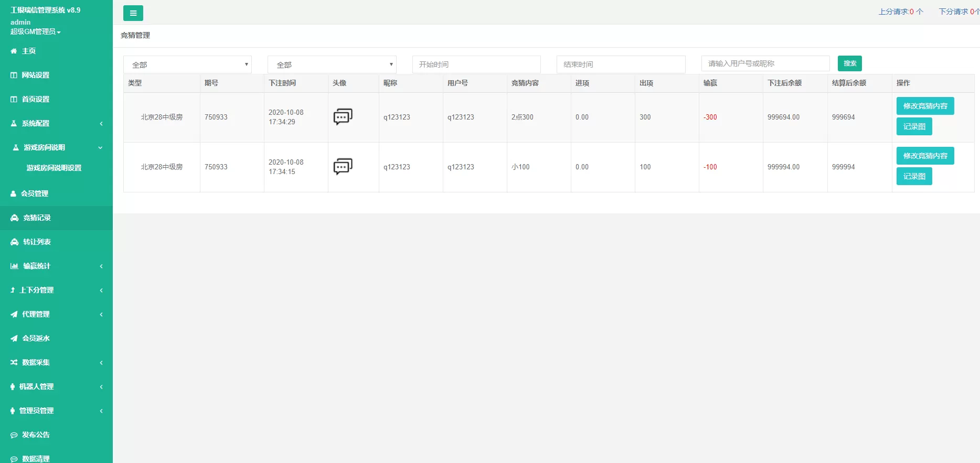Click the shuffle icon beside 数据采集
The height and width of the screenshot is (463, 980).
pos(14,363)
